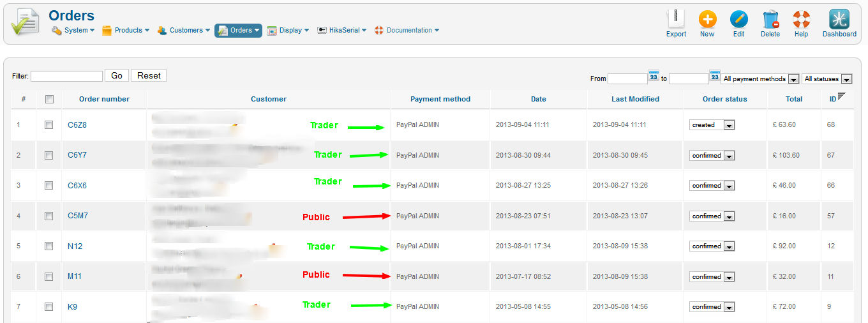Open order number N12 link
Viewport: 868px width, 323px height.
click(75, 246)
